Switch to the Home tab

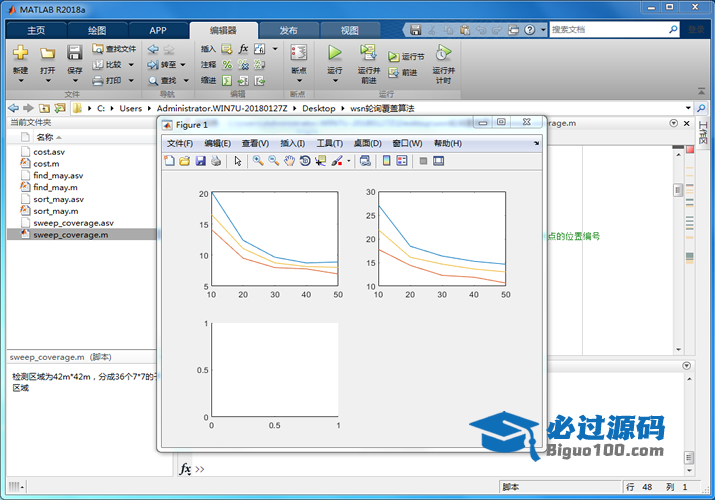click(36, 31)
